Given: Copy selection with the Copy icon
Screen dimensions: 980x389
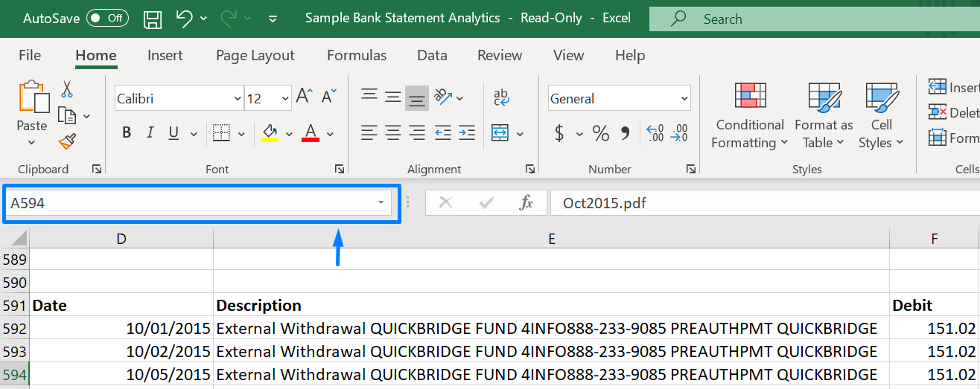Looking at the screenshot, I should [x=68, y=115].
